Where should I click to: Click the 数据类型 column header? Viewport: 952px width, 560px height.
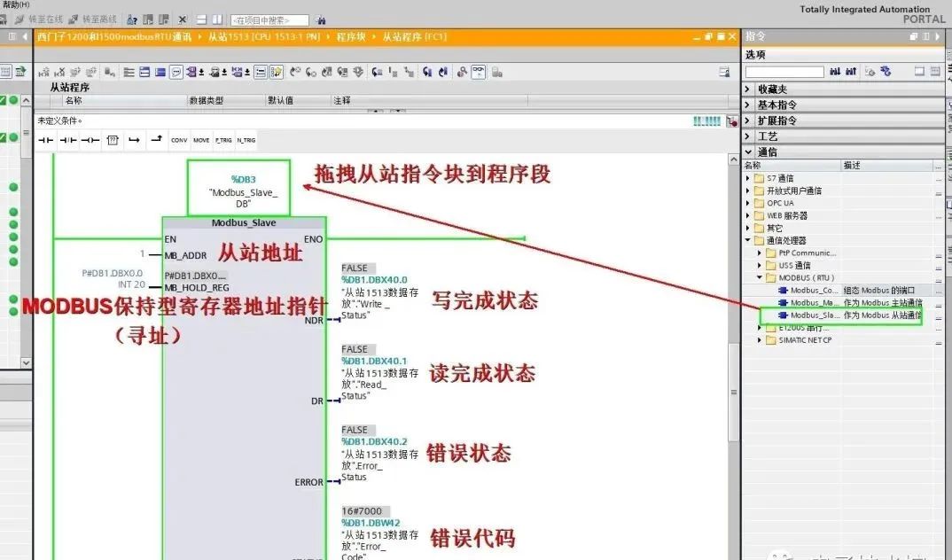pyautogui.click(x=207, y=101)
